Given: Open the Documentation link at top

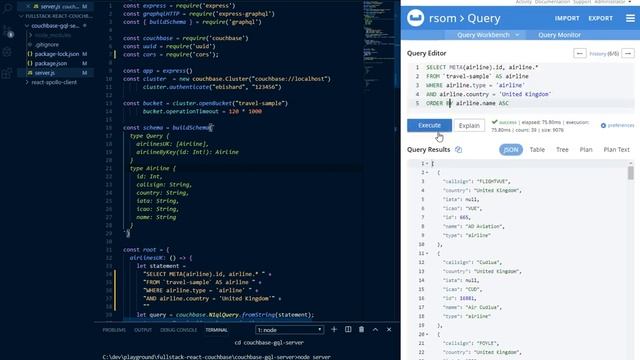Looking at the screenshot, I should [552, 2].
